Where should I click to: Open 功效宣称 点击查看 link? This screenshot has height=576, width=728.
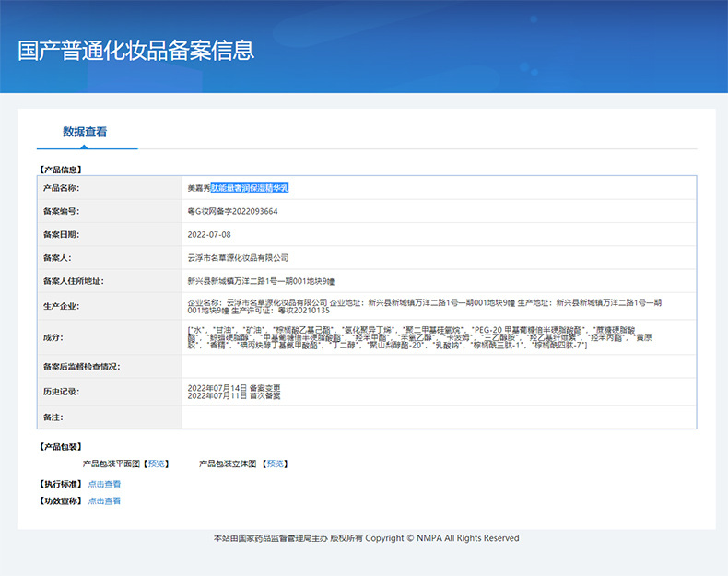coord(104,500)
